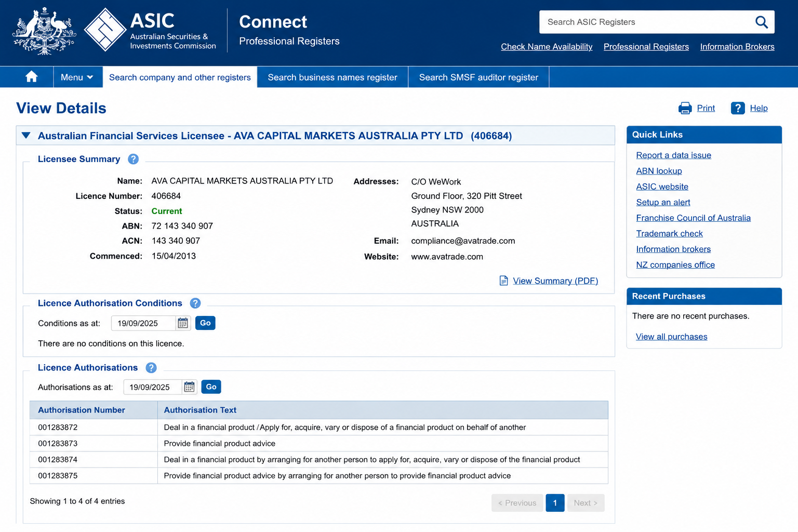Click "Provide financial product advice" row text
This screenshot has width=798, height=532.
[220, 443]
